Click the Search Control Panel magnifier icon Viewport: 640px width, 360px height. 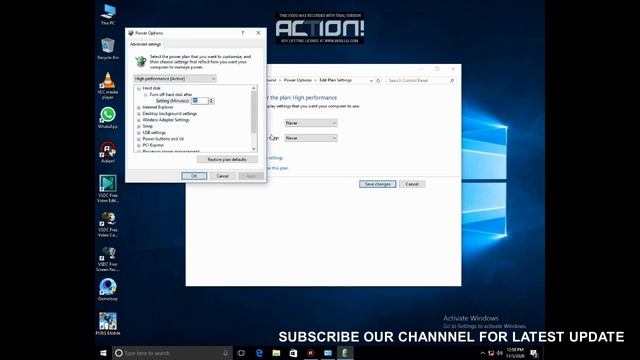pyautogui.click(x=452, y=80)
